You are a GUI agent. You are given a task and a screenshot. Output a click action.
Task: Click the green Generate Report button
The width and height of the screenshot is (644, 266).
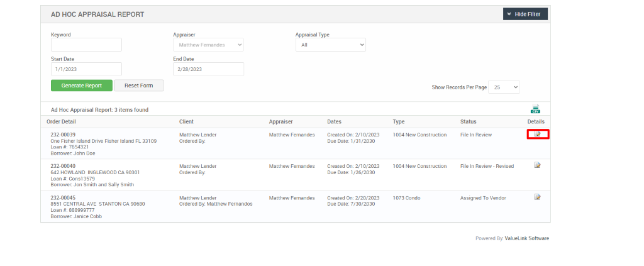click(x=82, y=86)
